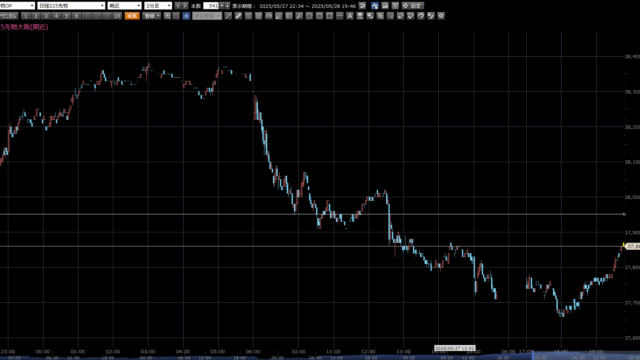Click the orange 編集 edit button
The height and width of the screenshot is (360, 640).
click(x=132, y=16)
